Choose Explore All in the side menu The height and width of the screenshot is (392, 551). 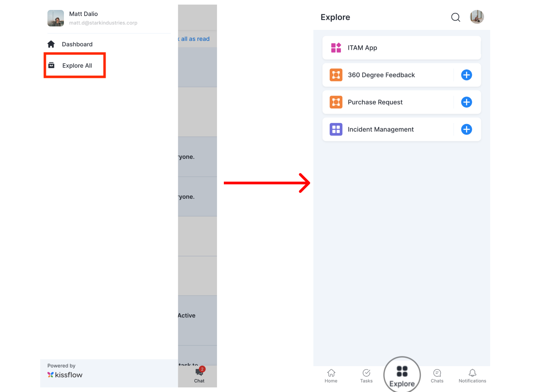[77, 66]
